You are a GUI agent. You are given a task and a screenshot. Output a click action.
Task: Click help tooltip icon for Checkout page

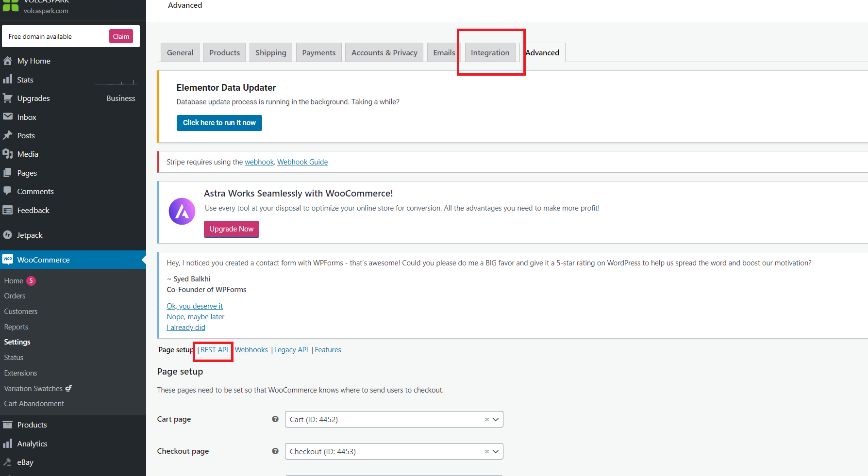click(x=275, y=451)
